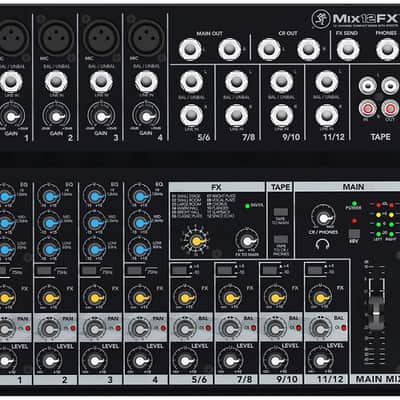
Task: Click the 11/12 left line input jack
Action: click(x=327, y=82)
